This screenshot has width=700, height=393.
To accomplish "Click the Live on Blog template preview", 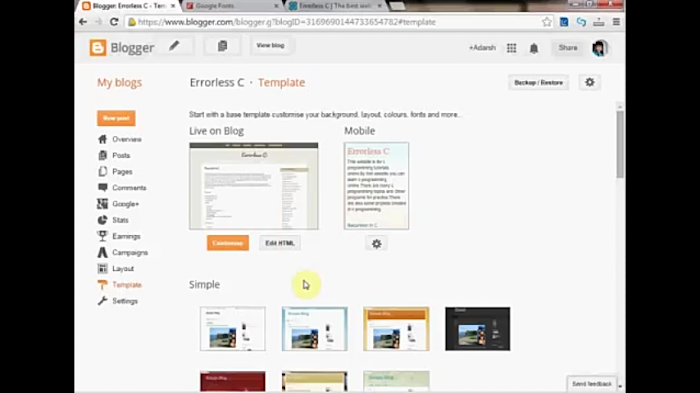I will [x=254, y=186].
